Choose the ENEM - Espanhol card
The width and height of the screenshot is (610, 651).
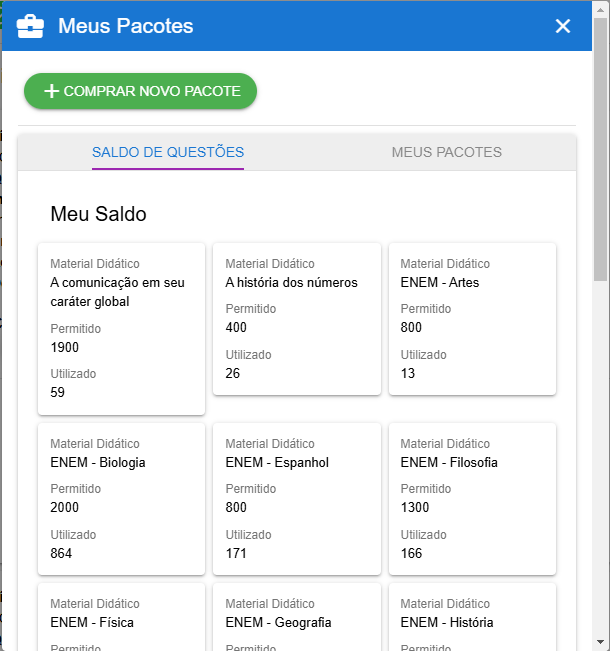(x=297, y=498)
